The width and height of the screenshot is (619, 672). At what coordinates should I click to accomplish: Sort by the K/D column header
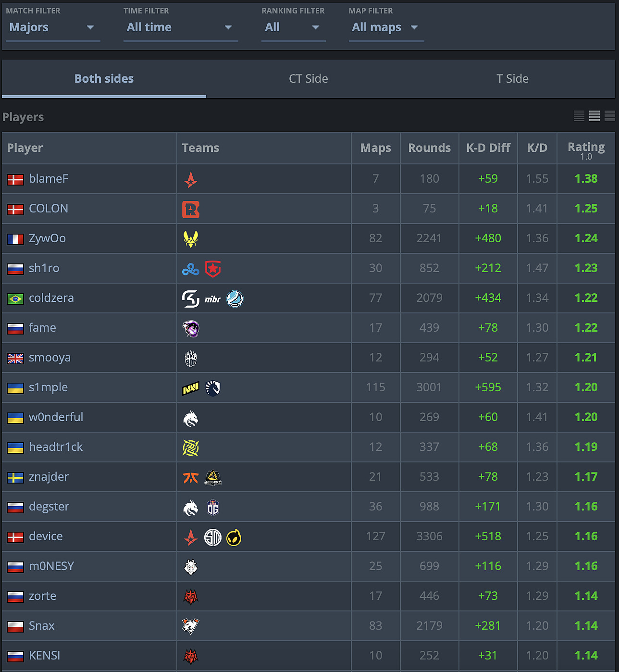point(537,148)
